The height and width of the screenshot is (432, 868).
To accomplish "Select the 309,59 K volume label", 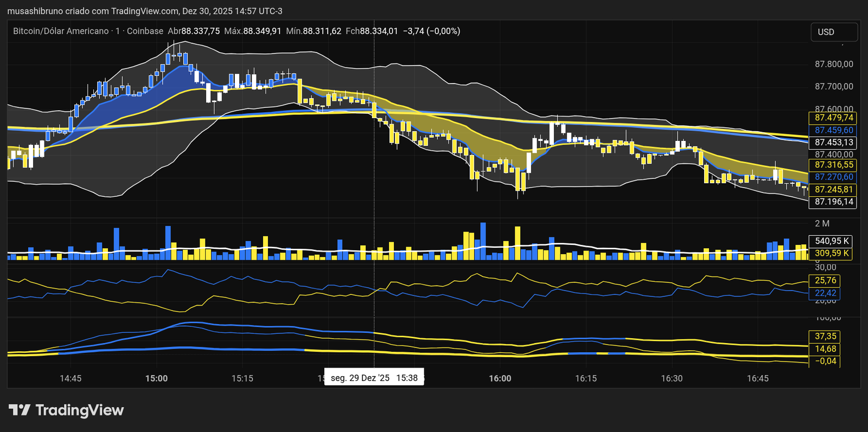I will pyautogui.click(x=832, y=253).
